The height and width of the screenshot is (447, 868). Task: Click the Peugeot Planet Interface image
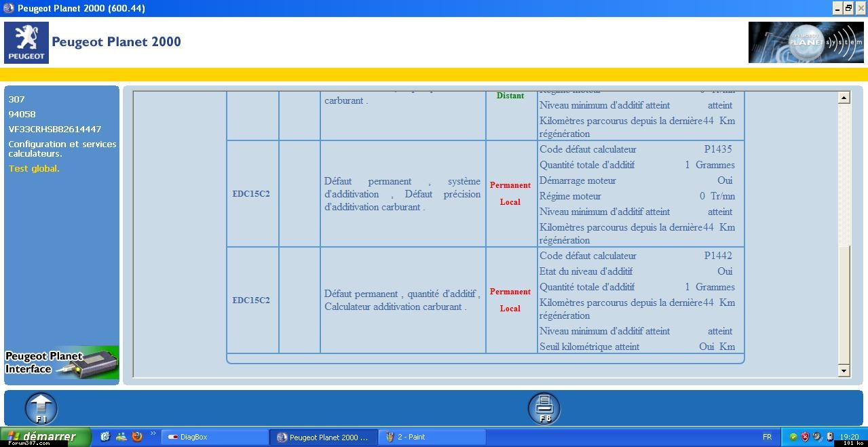[x=62, y=363]
